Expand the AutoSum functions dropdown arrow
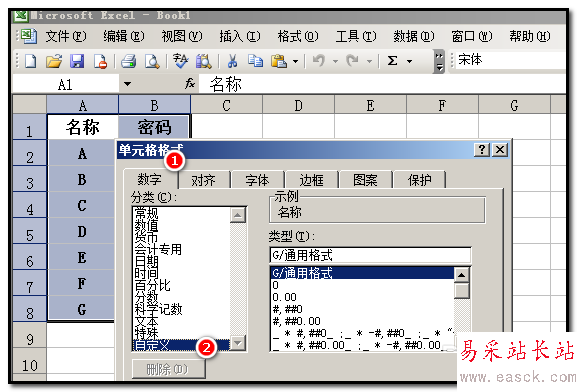This screenshot has width=577, height=392. click(410, 61)
